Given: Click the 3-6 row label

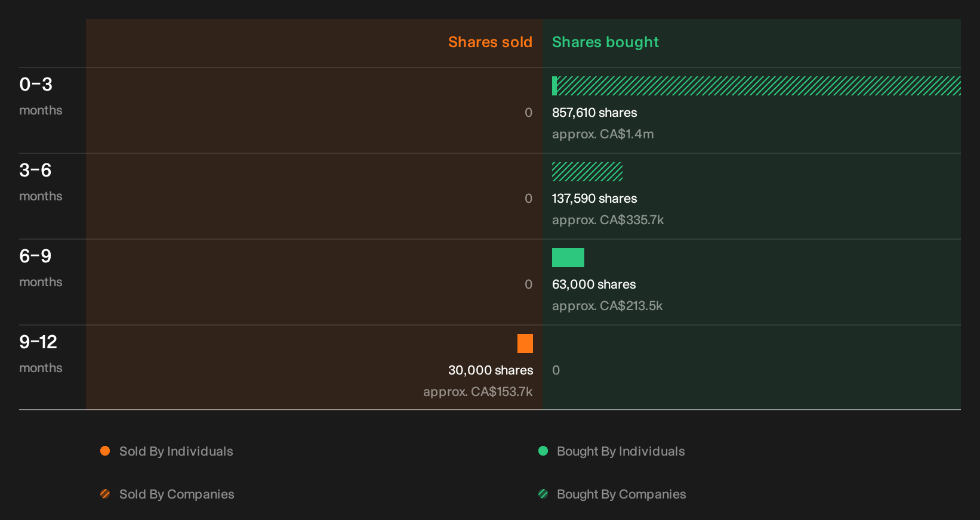Looking at the screenshot, I should coord(35,171).
